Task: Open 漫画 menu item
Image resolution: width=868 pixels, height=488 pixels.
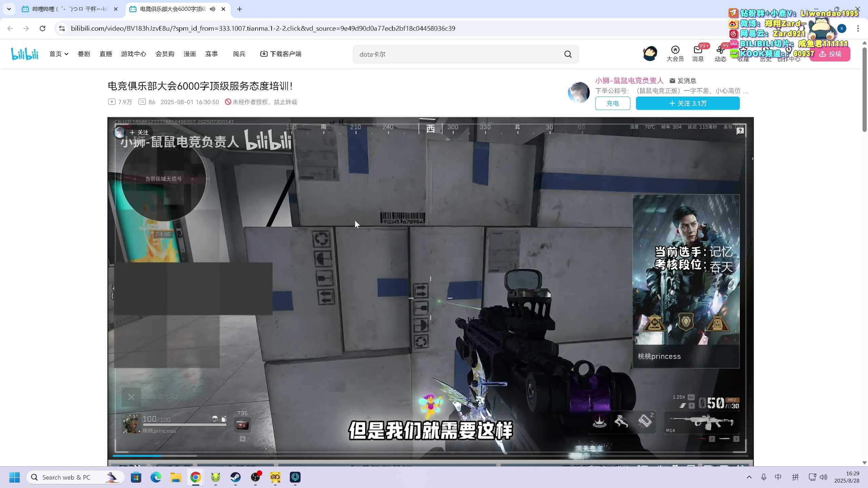Action: click(190, 54)
